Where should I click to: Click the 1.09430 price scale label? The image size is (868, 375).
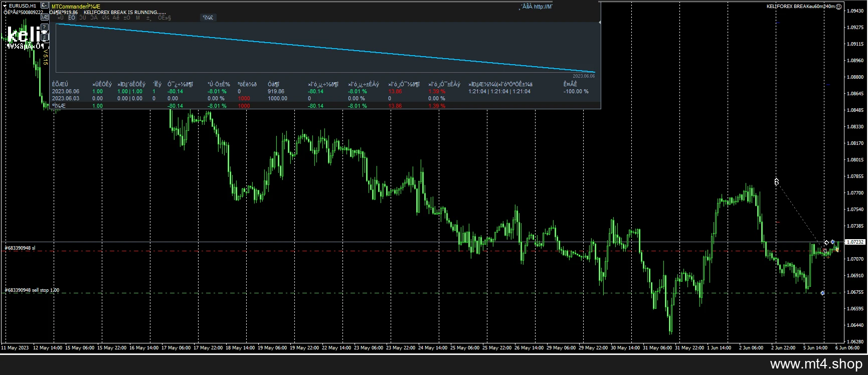click(x=855, y=11)
